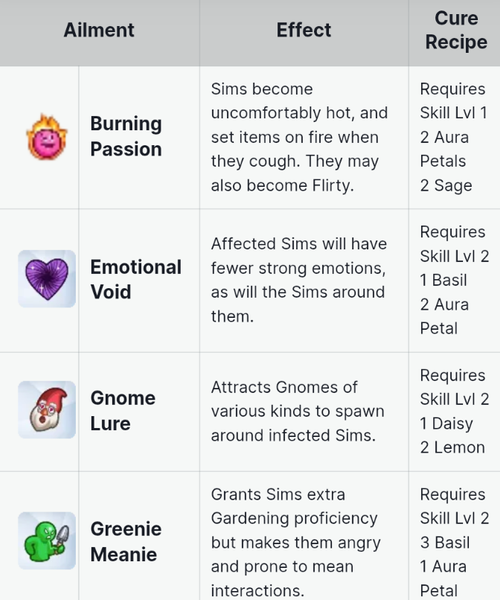
Task: Select the Effect column header
Action: pyautogui.click(x=304, y=30)
